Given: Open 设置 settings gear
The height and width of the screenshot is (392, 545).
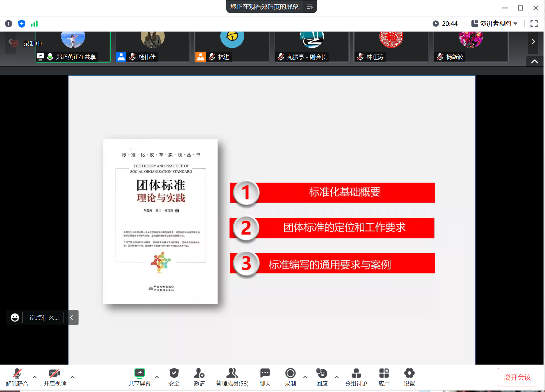Looking at the screenshot, I should tap(409, 377).
